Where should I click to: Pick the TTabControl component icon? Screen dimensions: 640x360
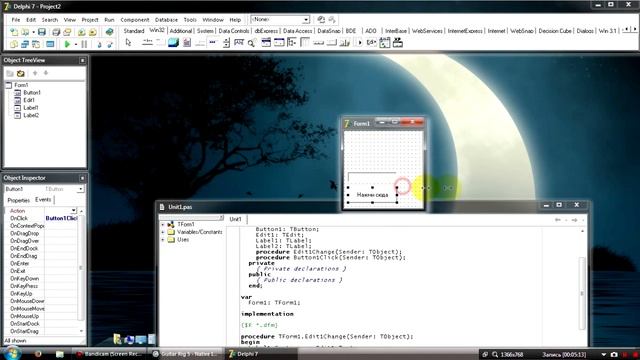pyautogui.click(x=147, y=42)
